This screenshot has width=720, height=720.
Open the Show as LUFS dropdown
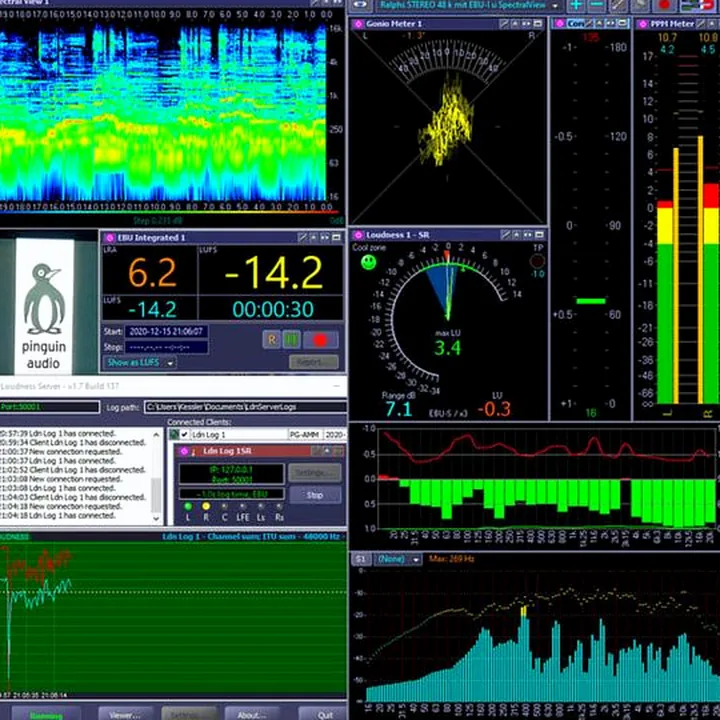coord(140,362)
